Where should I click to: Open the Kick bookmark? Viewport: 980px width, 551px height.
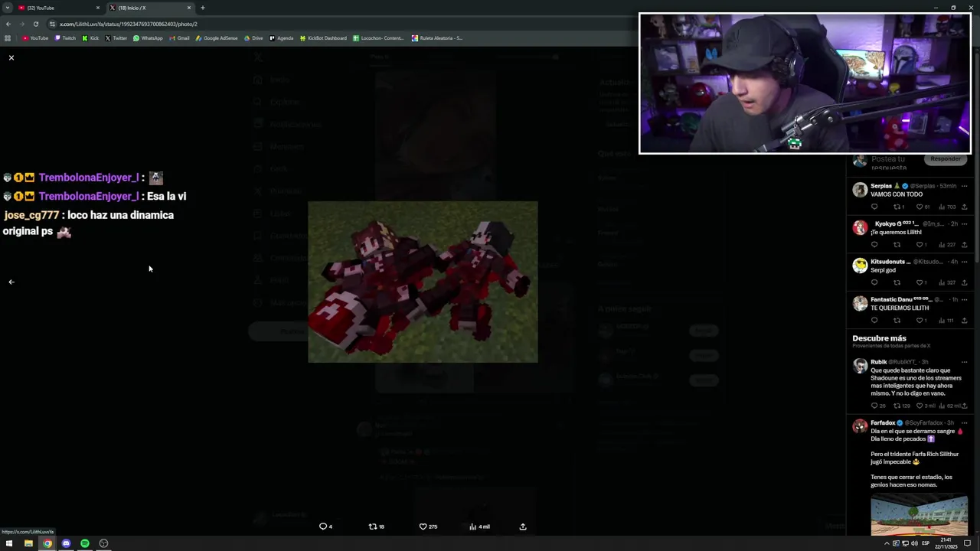pos(90,37)
